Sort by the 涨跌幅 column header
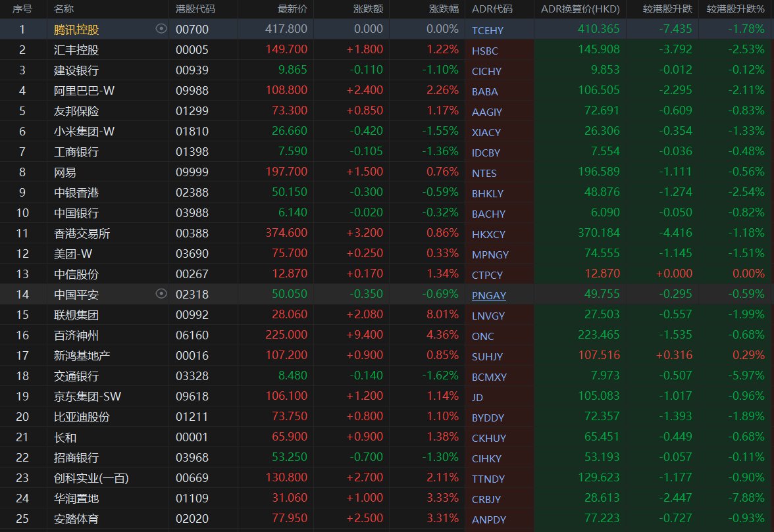 pos(444,9)
